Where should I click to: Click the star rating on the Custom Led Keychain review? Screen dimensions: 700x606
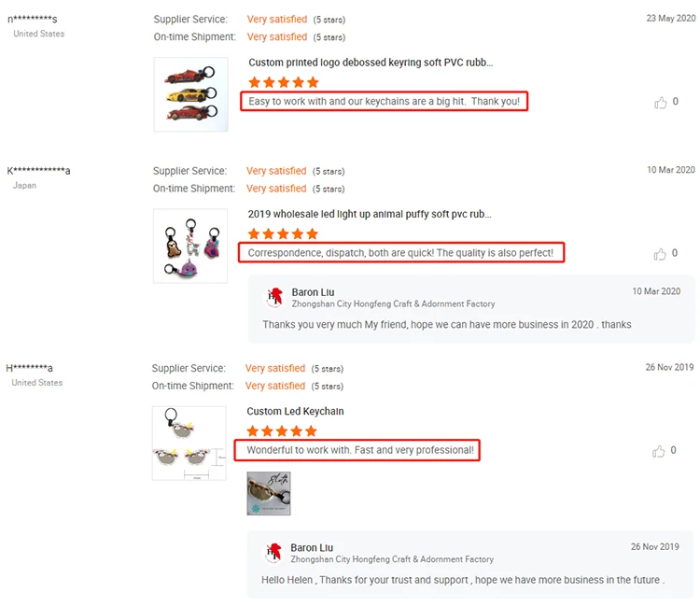click(x=282, y=431)
